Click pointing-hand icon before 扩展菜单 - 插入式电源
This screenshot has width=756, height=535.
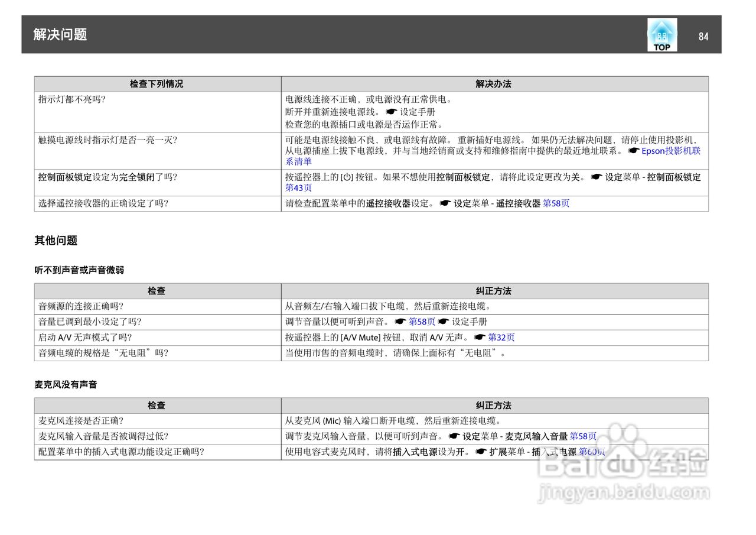481,452
